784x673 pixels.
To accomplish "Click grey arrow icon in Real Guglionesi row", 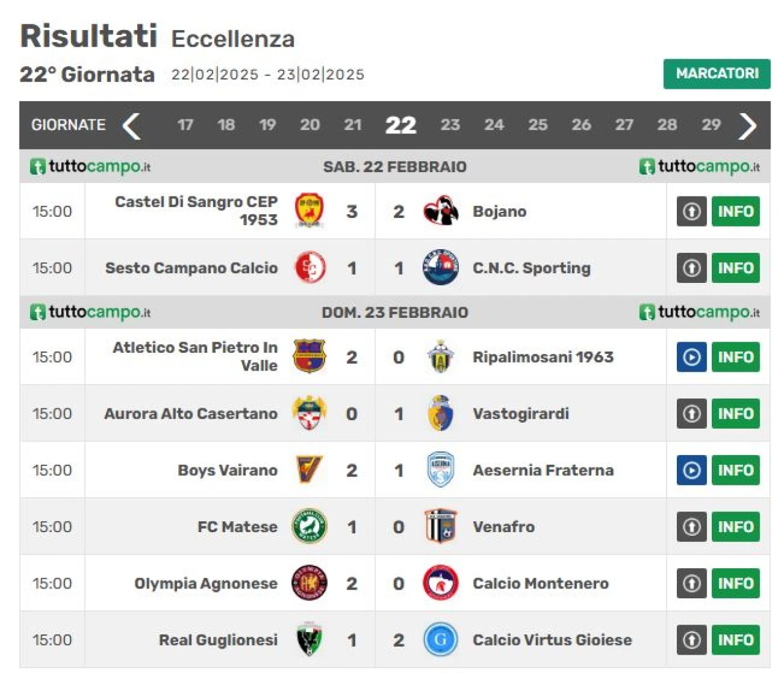I will pos(692,640).
